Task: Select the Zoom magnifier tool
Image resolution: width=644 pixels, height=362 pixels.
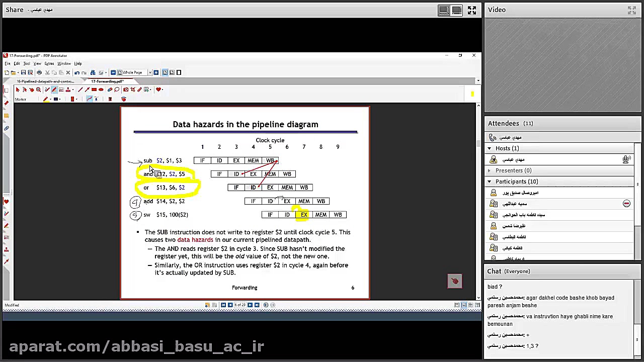Action: [x=38, y=89]
